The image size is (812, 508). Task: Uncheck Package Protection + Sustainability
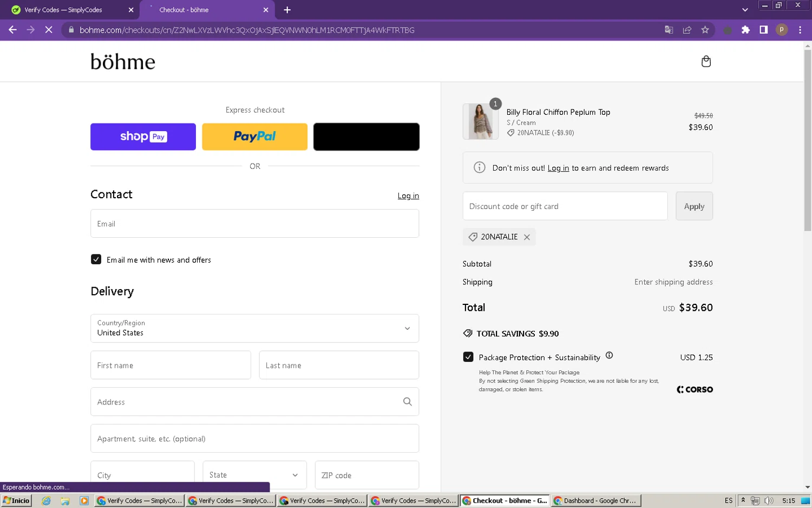(468, 357)
